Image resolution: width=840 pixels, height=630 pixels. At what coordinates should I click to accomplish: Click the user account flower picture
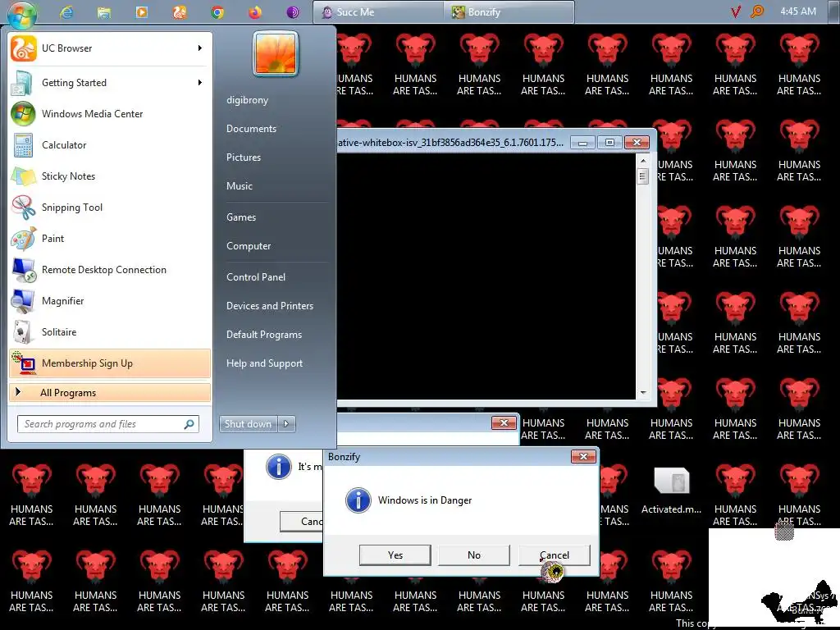276,53
